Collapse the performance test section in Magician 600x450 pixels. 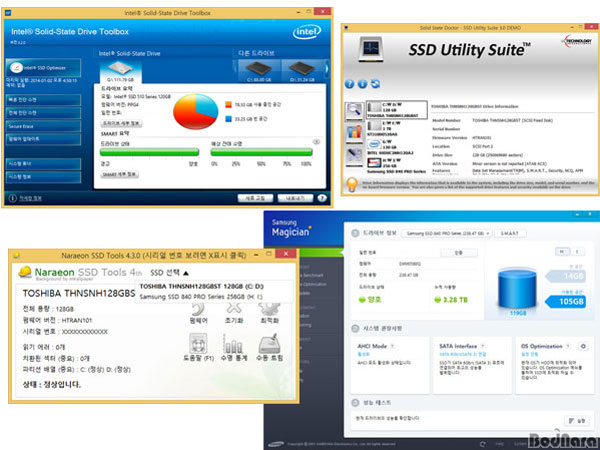tap(355, 403)
